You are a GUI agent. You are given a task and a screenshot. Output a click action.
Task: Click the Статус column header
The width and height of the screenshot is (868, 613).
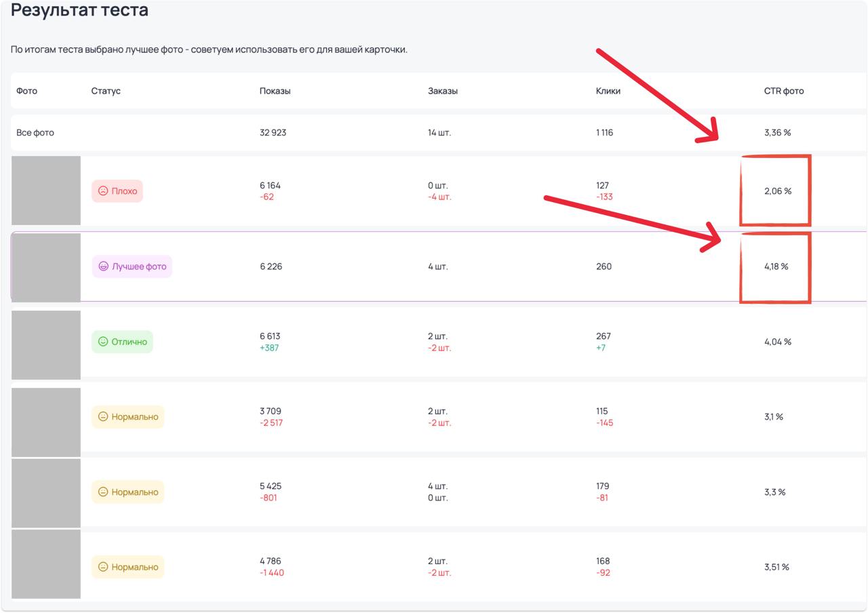pos(106,91)
